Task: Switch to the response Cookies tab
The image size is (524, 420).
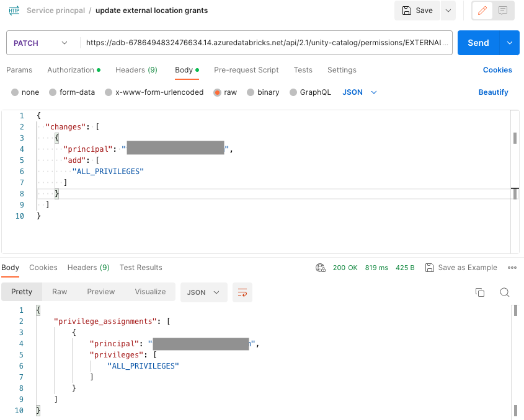Action: click(43, 268)
